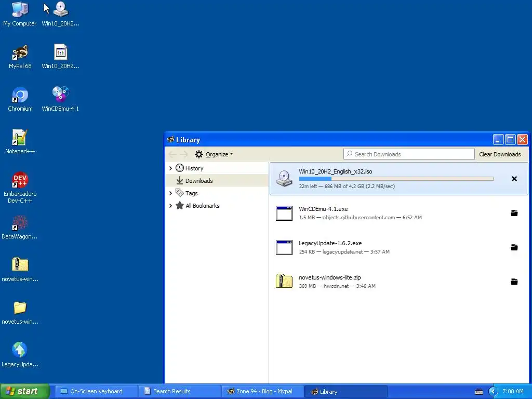Switch to Zone 94 - Blog - Mypal window
This screenshot has width=532, height=399.
point(262,391)
